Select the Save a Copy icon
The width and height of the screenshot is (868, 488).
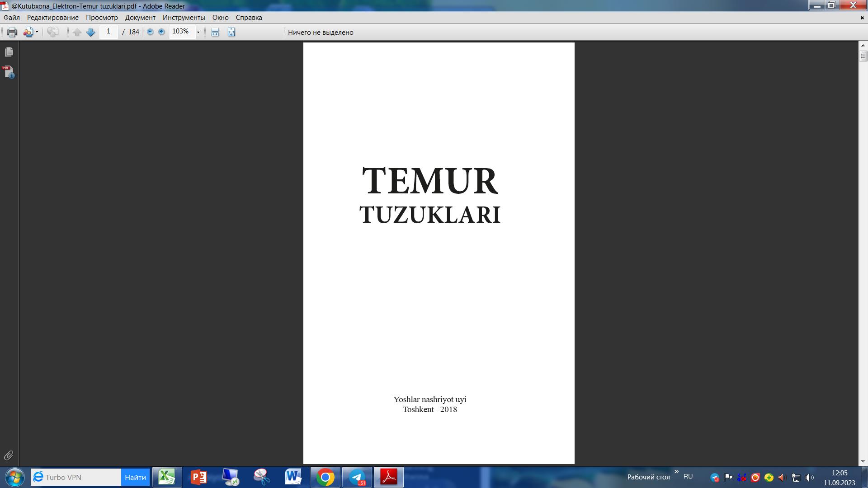[28, 32]
